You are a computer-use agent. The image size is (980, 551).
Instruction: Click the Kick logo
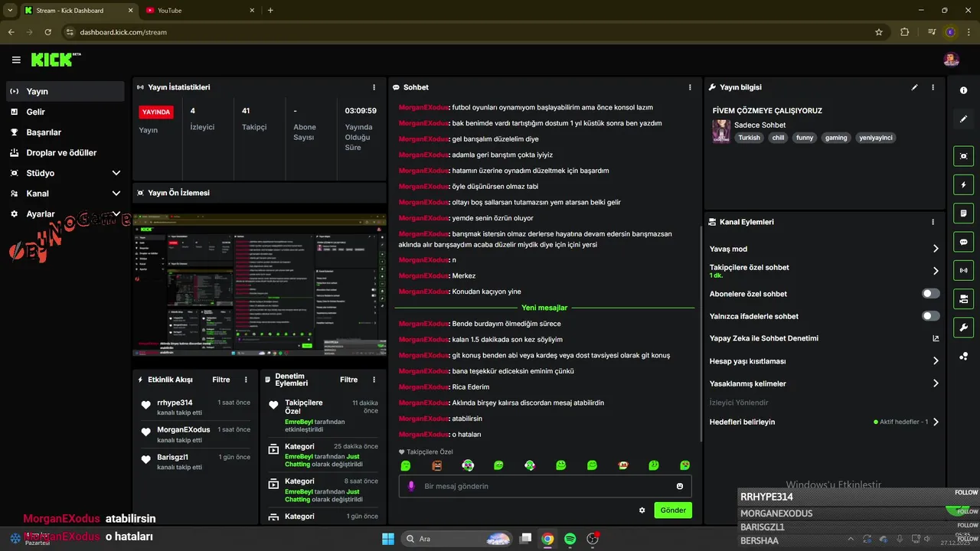[x=55, y=60]
